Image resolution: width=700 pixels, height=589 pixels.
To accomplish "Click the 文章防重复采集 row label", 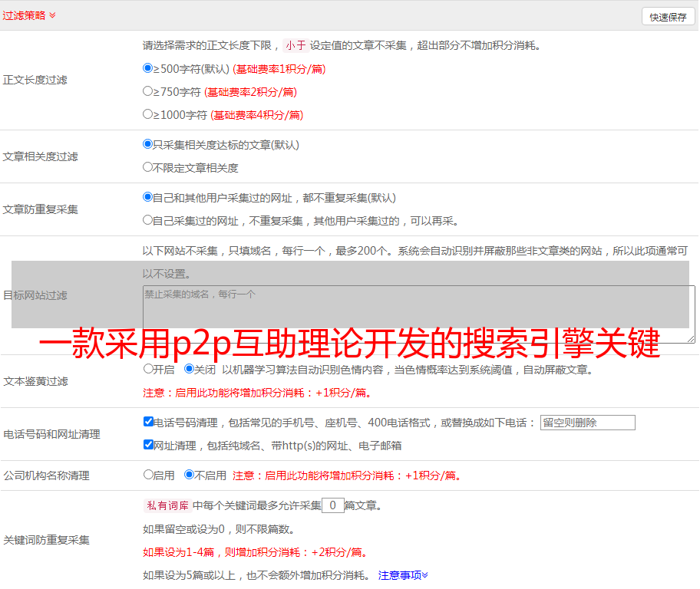I will coord(40,209).
